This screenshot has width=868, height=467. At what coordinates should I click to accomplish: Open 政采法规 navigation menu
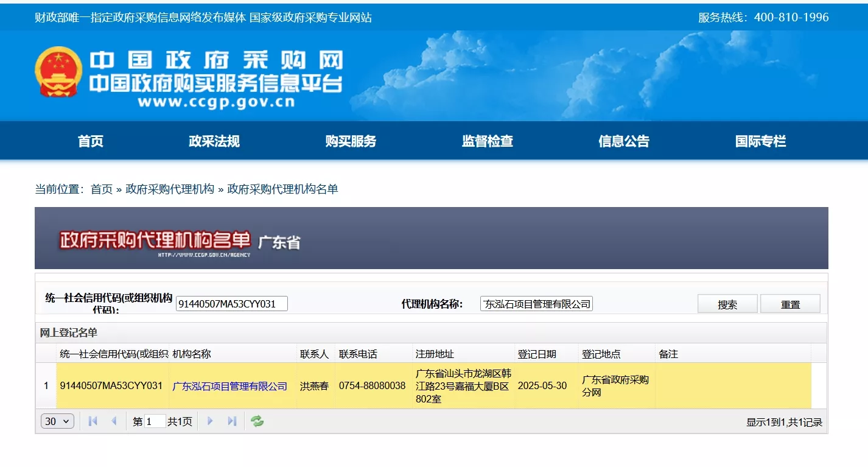pyautogui.click(x=214, y=141)
